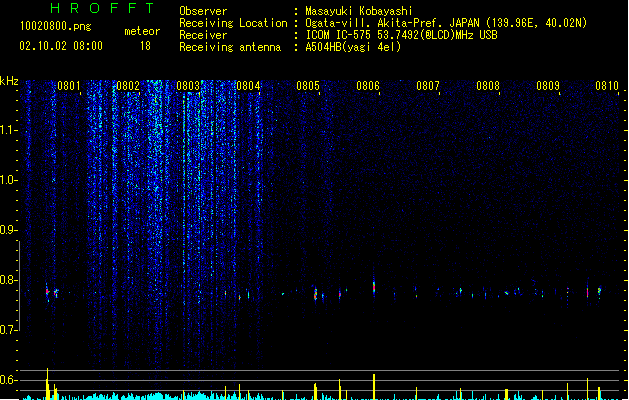The image size is (629, 400).
Task: Click the 1.1 kHz axis label
Action: pos(8,130)
